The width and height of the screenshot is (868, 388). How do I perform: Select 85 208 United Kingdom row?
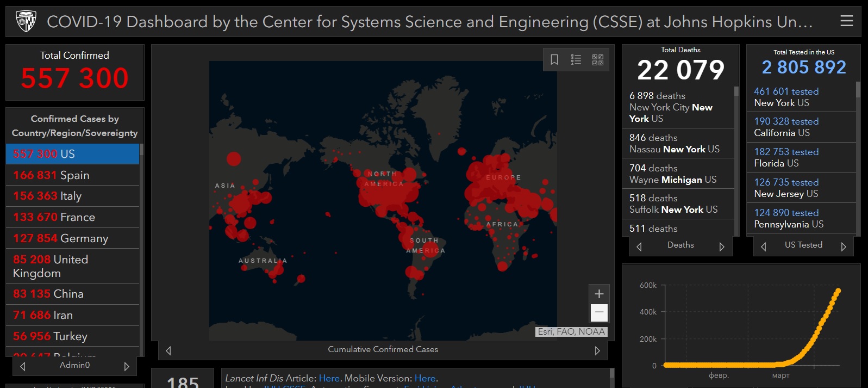point(72,266)
